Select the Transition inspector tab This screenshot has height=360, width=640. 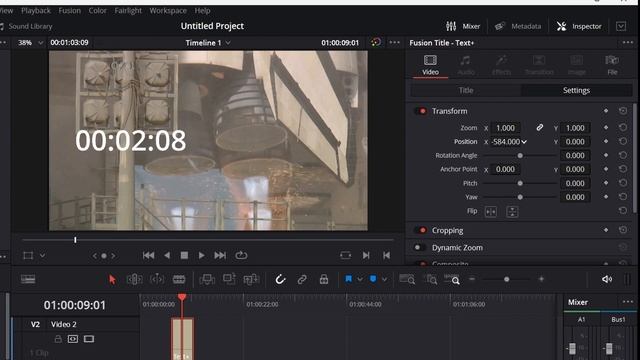pos(539,65)
